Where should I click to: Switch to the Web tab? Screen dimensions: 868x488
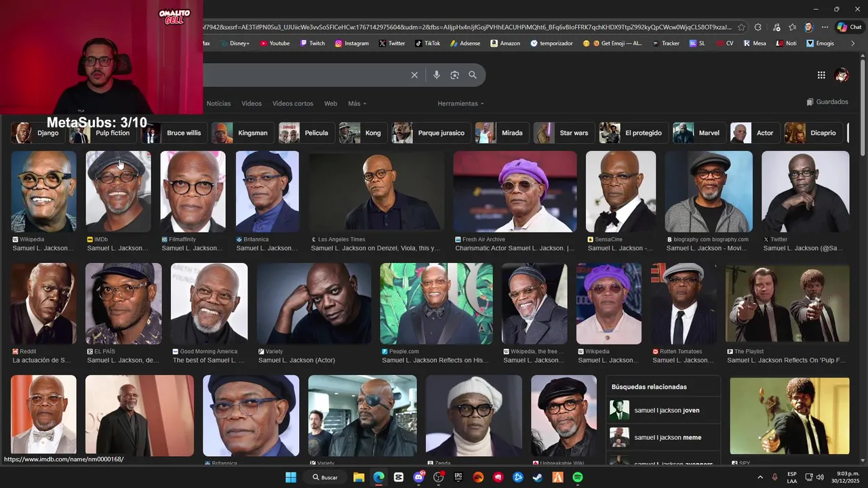click(x=330, y=104)
